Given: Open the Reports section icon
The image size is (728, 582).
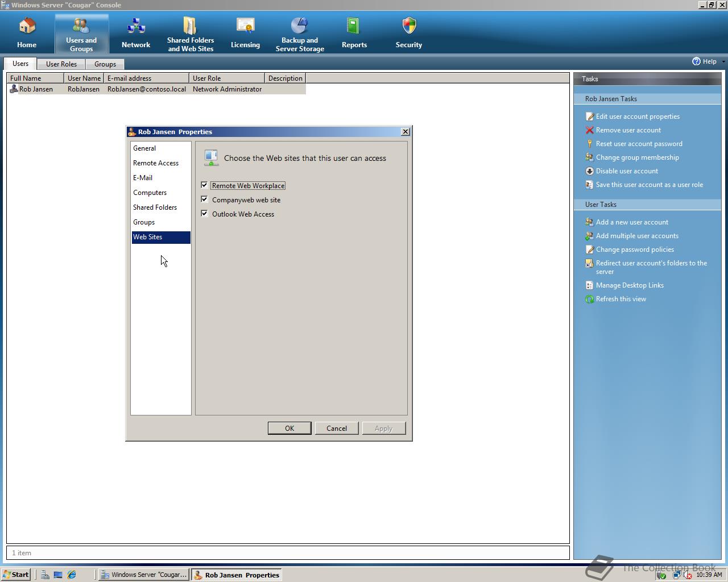Looking at the screenshot, I should (x=354, y=26).
